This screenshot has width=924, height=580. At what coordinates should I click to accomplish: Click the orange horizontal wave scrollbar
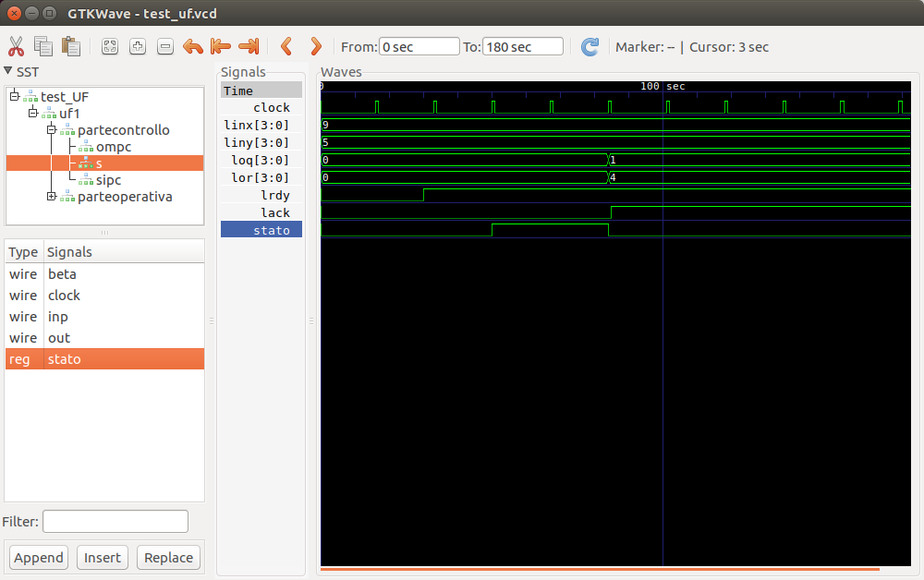click(600, 570)
